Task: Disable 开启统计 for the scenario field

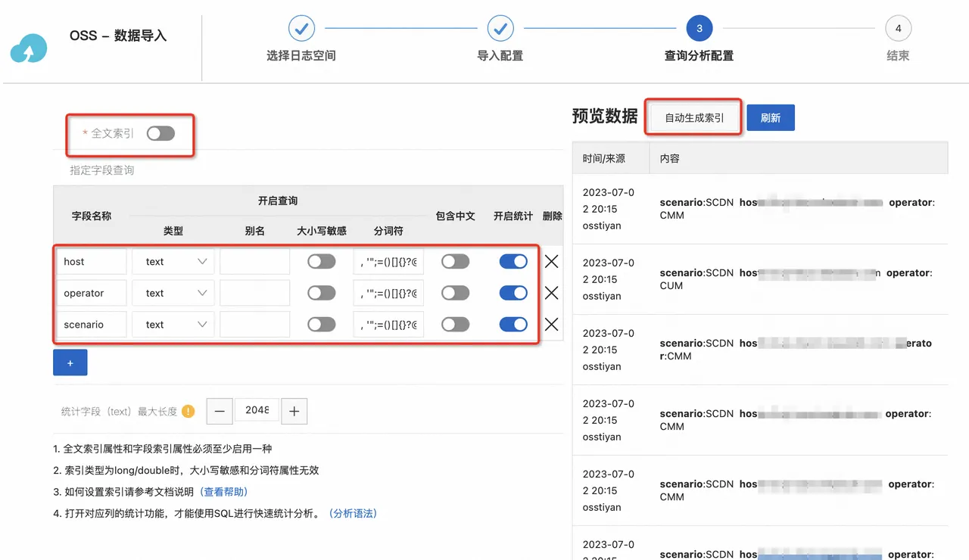Action: [x=513, y=325]
